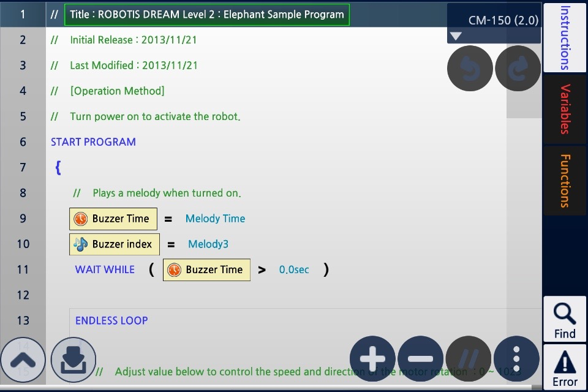Select the WAIT WHILE keyword
The width and height of the screenshot is (588, 392).
pos(105,269)
